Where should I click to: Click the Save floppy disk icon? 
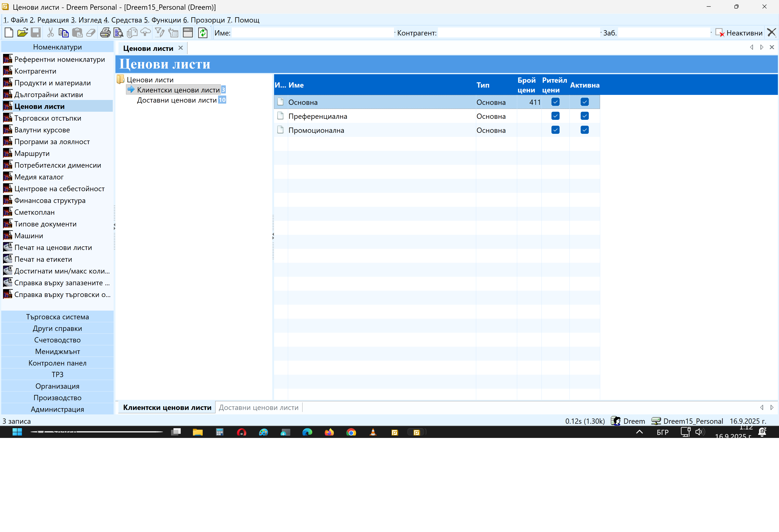[x=36, y=33]
